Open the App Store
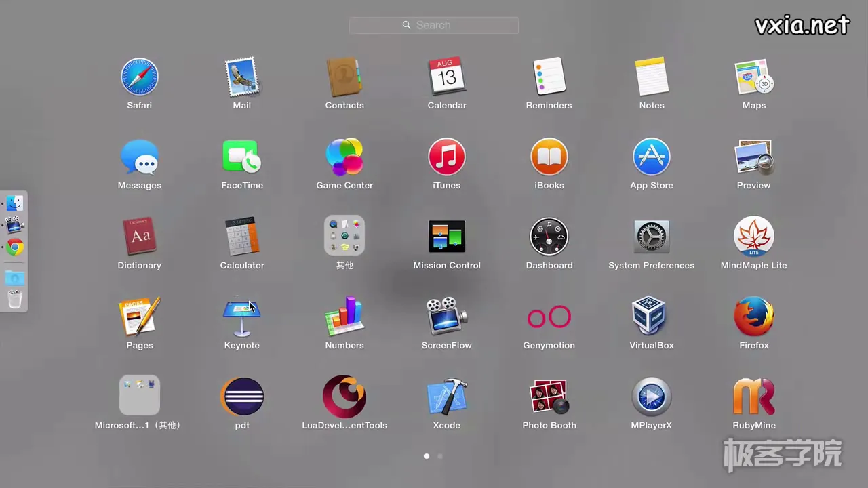 point(652,157)
